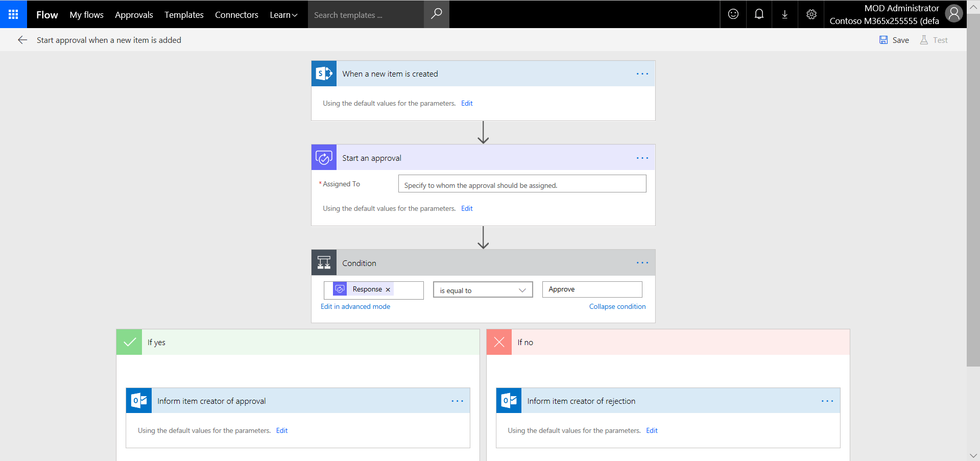Screen dimensions: 980x461
Task: Click the flow title 'Start approval when a new item is added'
Action: 109,40
